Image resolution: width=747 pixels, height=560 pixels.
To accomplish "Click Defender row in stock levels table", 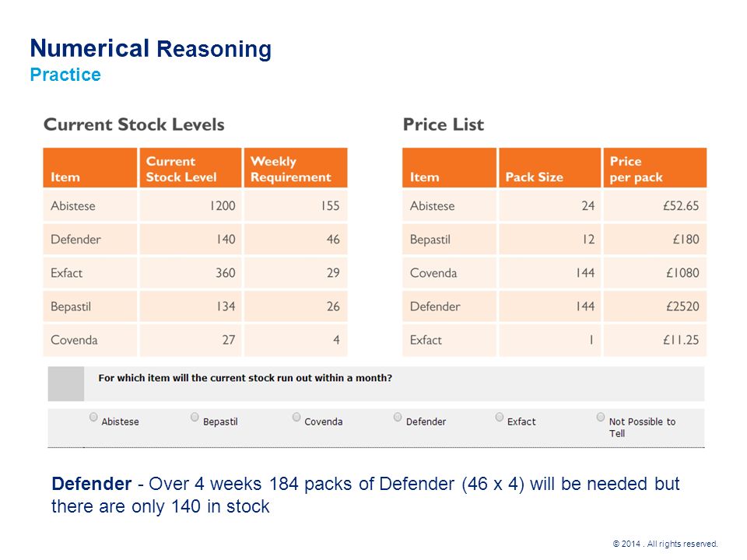I will pyautogui.click(x=195, y=239).
